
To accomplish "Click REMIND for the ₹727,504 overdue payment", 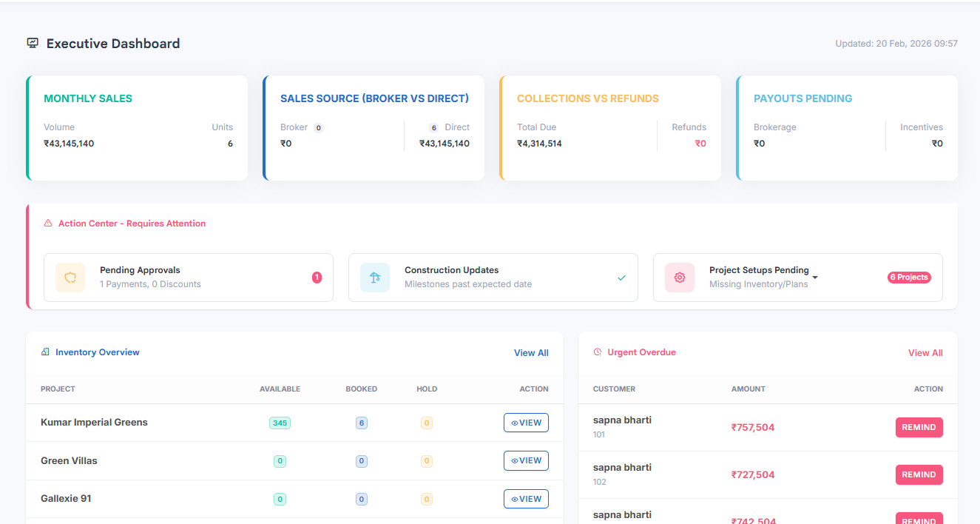I will coord(919,474).
